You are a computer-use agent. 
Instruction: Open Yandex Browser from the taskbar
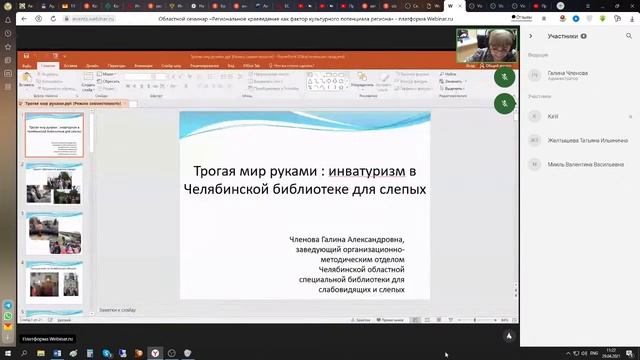click(x=155, y=353)
